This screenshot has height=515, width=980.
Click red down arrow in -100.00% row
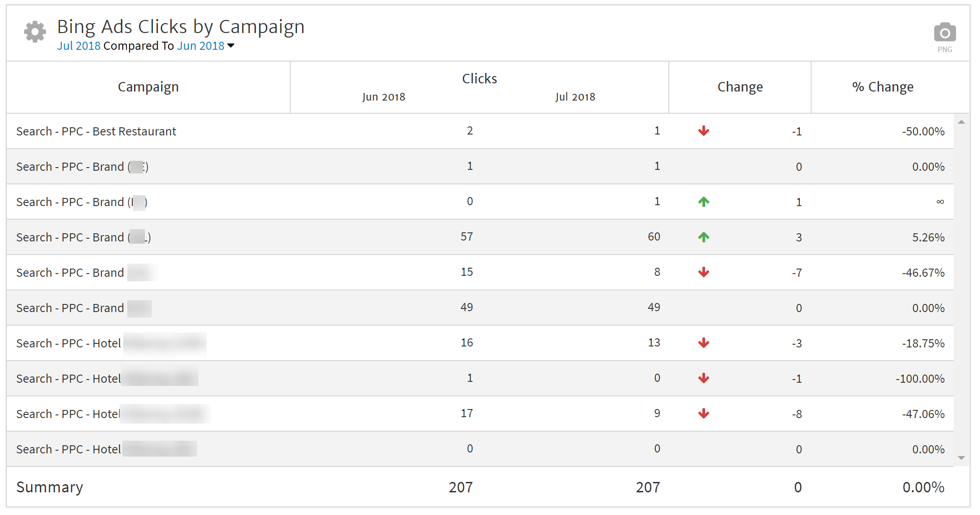(703, 378)
